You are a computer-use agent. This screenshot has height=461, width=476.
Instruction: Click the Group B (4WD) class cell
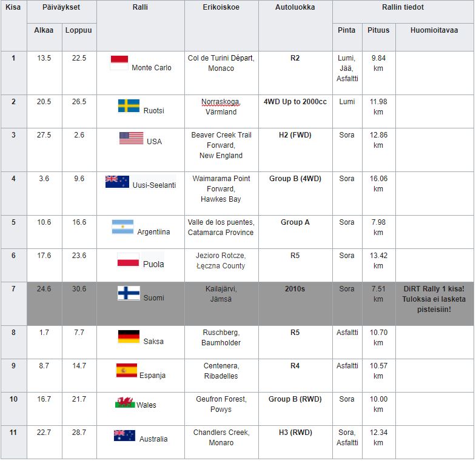(x=295, y=179)
